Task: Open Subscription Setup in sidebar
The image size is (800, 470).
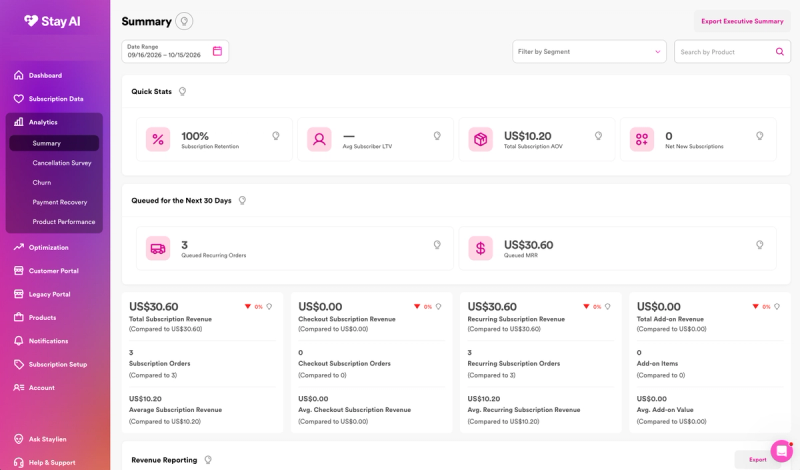Action: pyautogui.click(x=58, y=364)
